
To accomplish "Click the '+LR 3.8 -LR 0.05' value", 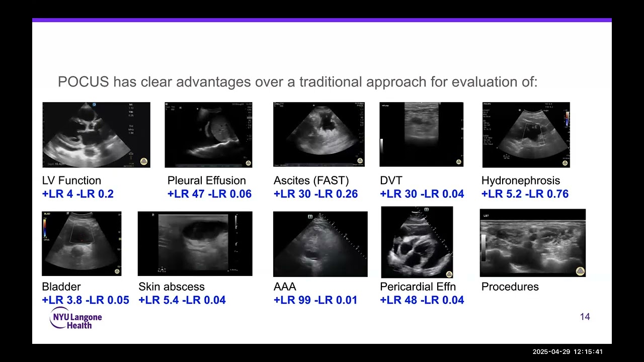I will pyautogui.click(x=86, y=300).
